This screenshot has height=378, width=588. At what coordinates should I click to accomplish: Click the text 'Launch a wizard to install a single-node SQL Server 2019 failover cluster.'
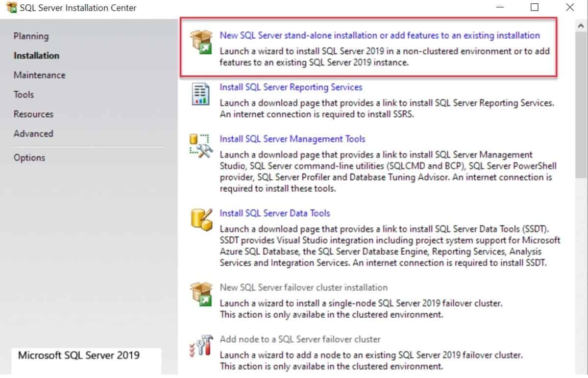(x=361, y=303)
